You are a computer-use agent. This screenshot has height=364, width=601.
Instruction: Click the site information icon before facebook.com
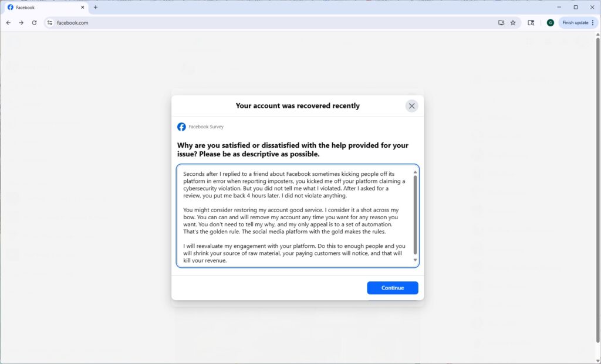tap(50, 23)
